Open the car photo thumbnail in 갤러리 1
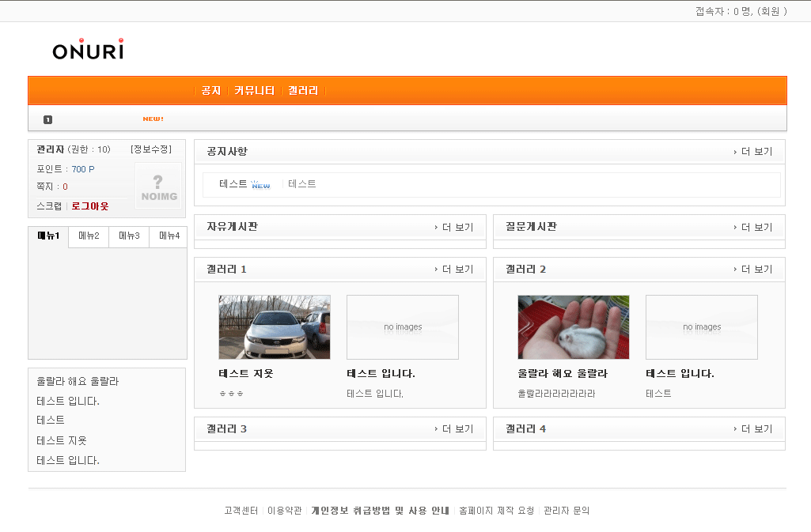Screen dimensions: 811x532 point(274,327)
